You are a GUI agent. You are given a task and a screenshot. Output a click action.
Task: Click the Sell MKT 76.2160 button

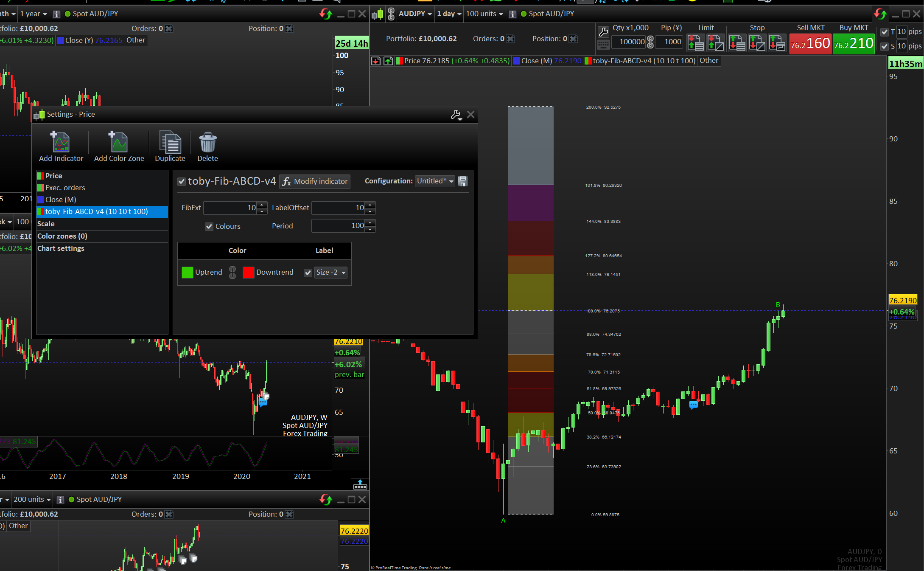click(810, 44)
